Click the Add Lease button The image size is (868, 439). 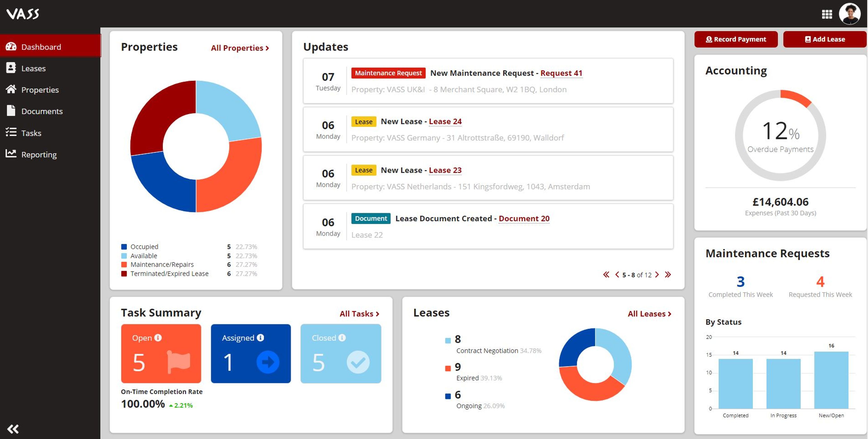click(825, 39)
